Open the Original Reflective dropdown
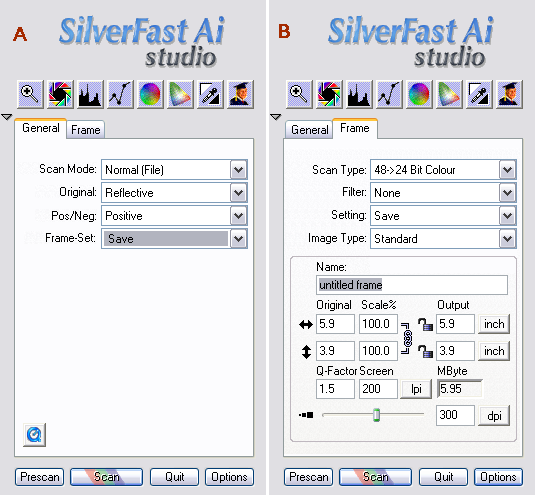Viewport: 535px width, 495px height. 174,193
